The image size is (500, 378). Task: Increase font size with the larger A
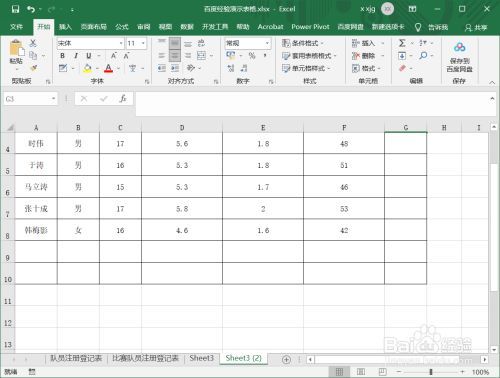114,56
